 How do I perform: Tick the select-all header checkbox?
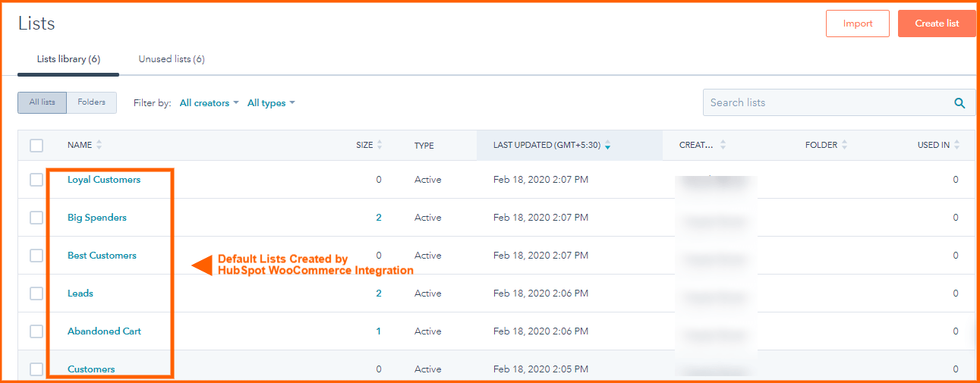[x=36, y=145]
